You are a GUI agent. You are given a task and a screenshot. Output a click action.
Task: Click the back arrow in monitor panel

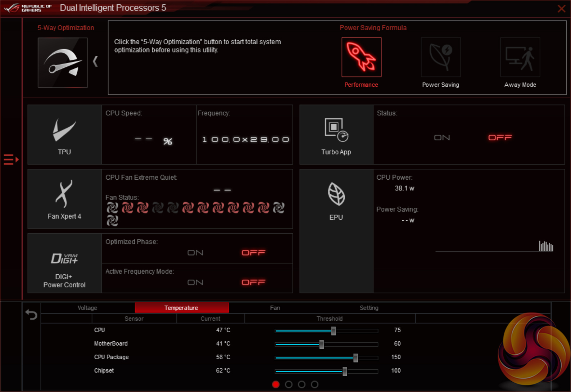click(31, 315)
